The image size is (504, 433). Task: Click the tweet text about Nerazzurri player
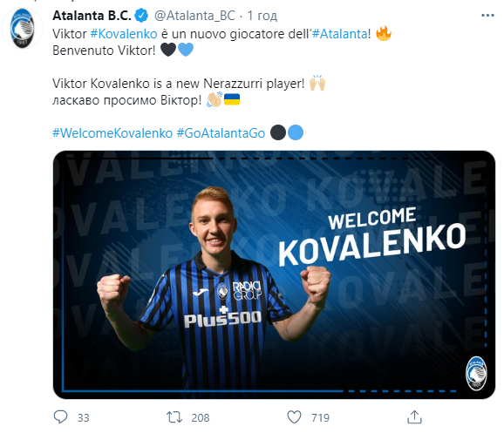pyautogui.click(x=178, y=84)
